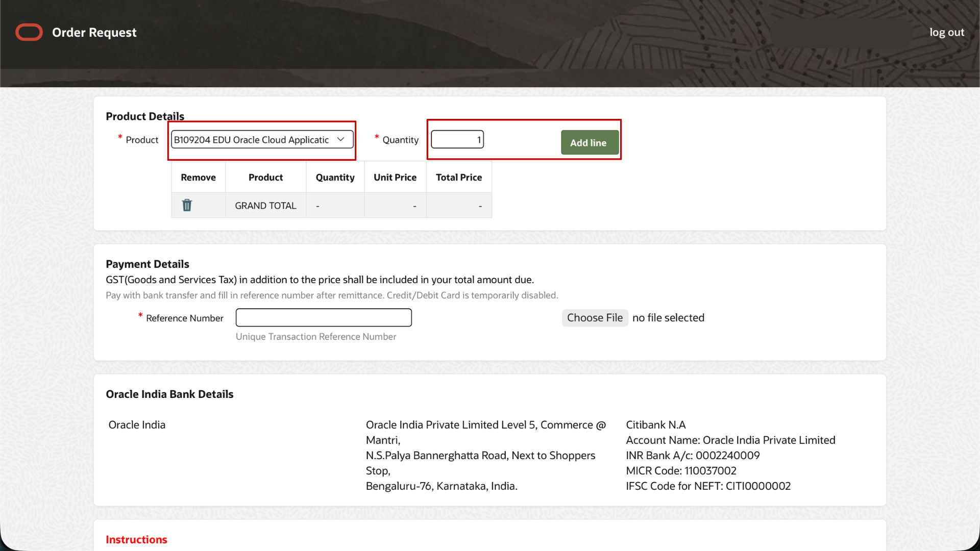Click the 'Remove' column header
Image resolution: width=980 pixels, height=551 pixels.
[x=198, y=177]
